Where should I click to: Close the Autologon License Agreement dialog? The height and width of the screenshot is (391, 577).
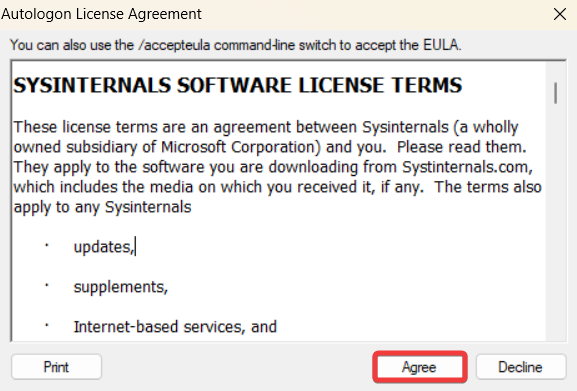click(560, 14)
